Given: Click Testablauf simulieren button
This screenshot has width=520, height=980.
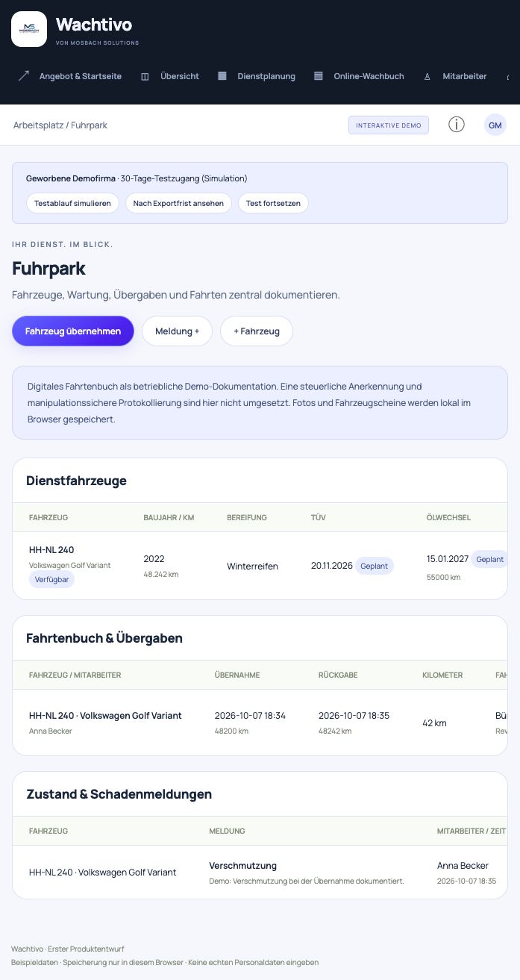Looking at the screenshot, I should (x=72, y=203).
